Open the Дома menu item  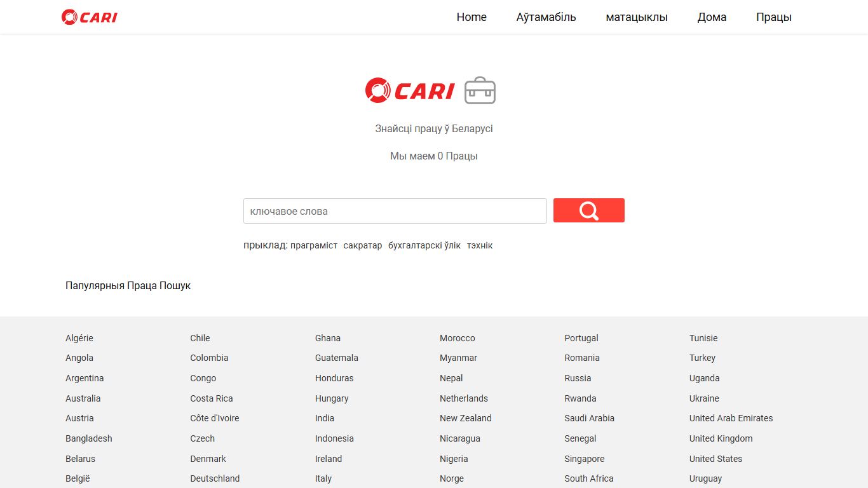pyautogui.click(x=712, y=17)
